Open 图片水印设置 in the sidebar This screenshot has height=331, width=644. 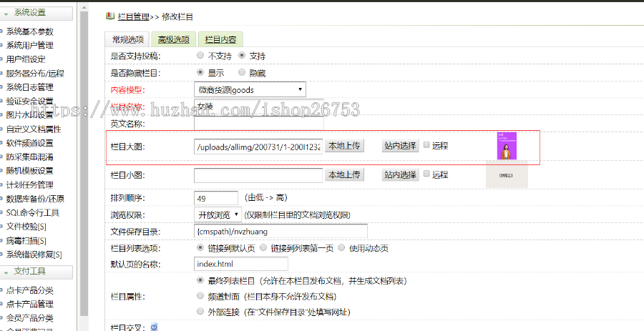[x=29, y=115]
